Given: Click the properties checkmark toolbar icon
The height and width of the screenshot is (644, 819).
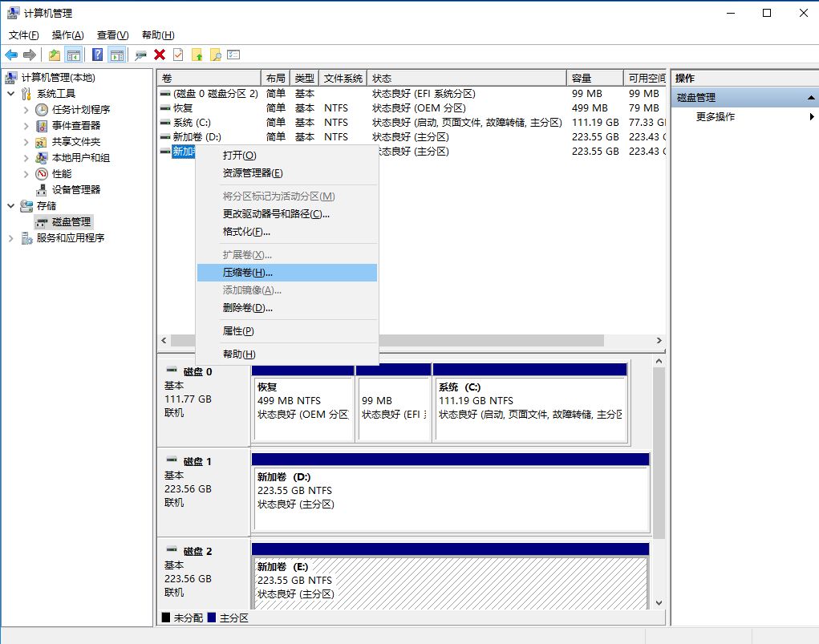Looking at the screenshot, I should coord(177,54).
